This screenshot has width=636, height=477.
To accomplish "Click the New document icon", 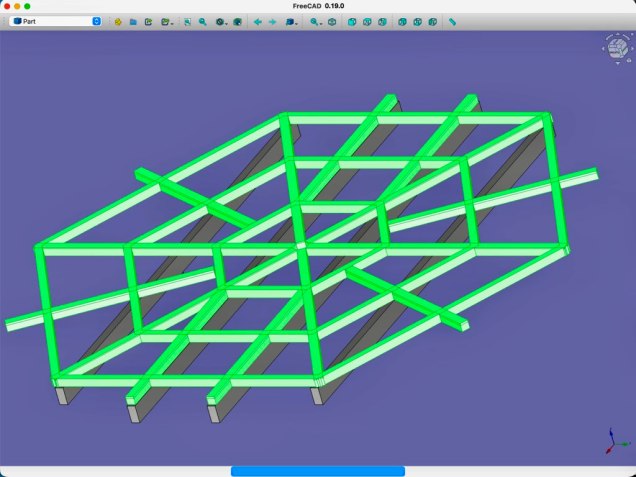I will [118, 21].
